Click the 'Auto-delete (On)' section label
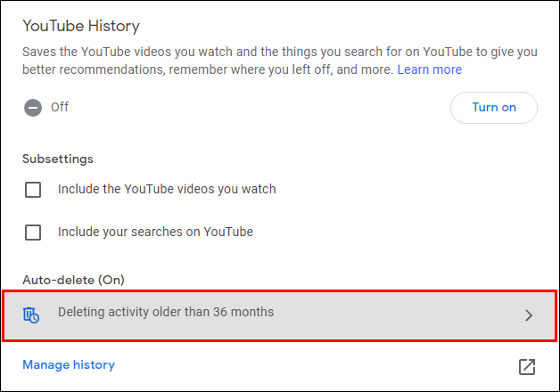Image resolution: width=560 pixels, height=392 pixels. click(x=73, y=280)
